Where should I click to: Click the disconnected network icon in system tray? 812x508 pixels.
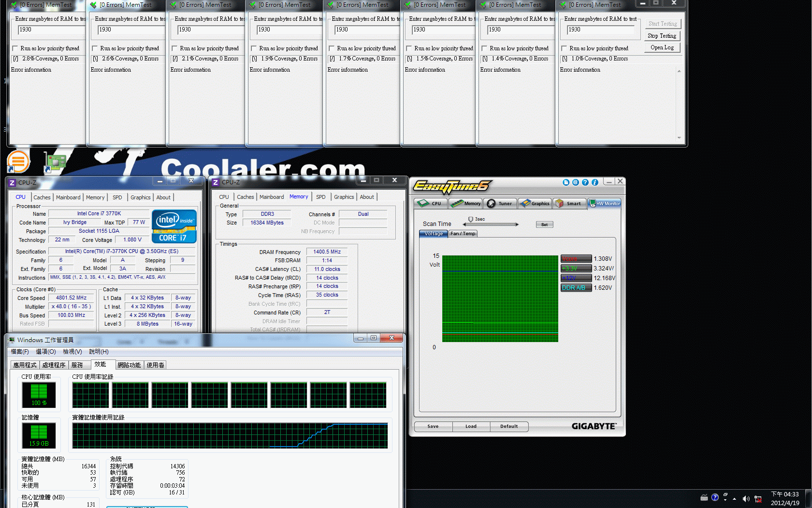pos(758,498)
